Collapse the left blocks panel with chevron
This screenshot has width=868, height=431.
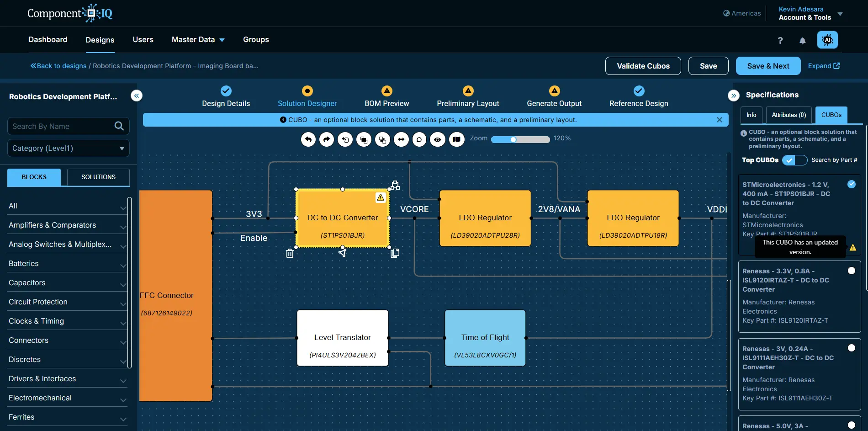[x=137, y=96]
